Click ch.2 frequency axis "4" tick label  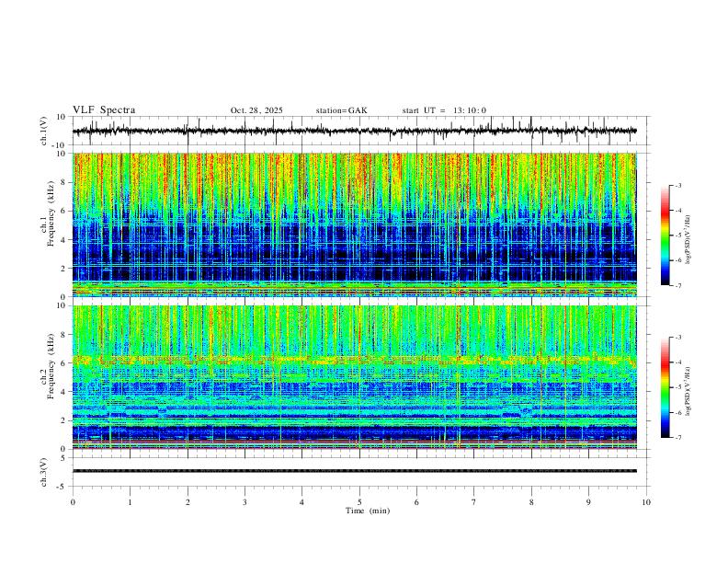point(63,392)
